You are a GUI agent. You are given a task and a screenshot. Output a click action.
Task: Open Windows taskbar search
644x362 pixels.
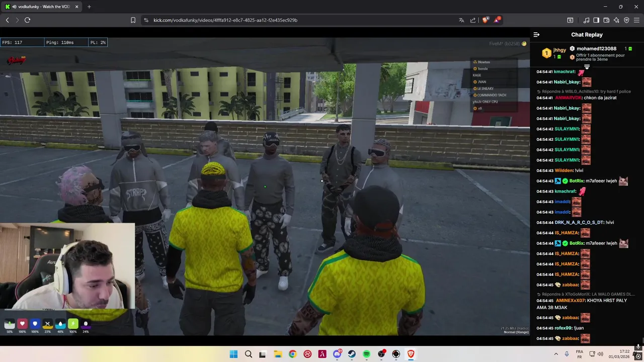click(x=248, y=354)
